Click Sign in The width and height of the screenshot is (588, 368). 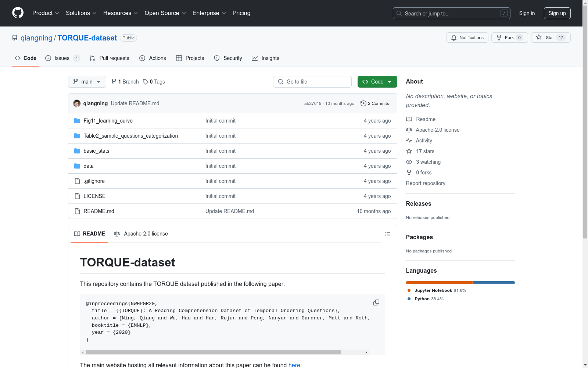527,13
